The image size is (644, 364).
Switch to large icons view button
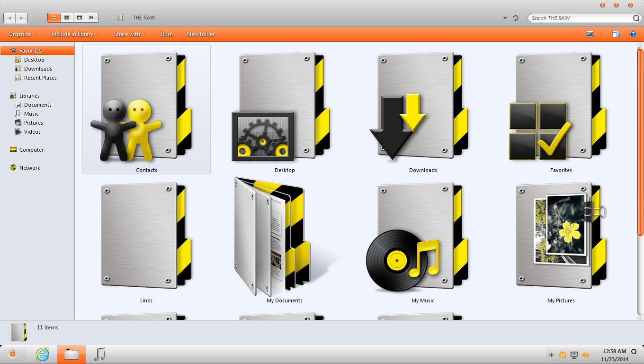click(x=54, y=18)
